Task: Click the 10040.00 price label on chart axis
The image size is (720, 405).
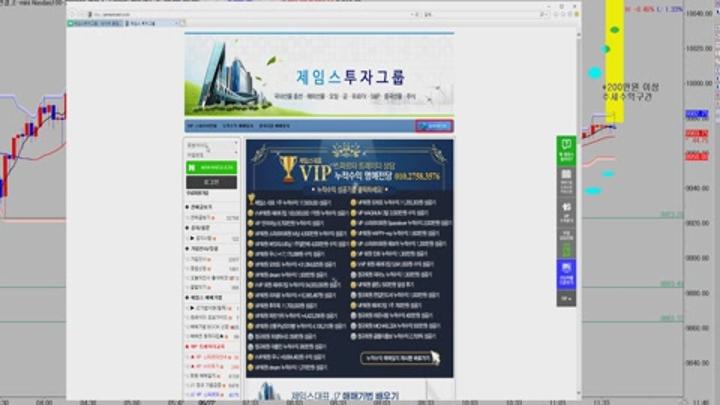Action: 699,14
